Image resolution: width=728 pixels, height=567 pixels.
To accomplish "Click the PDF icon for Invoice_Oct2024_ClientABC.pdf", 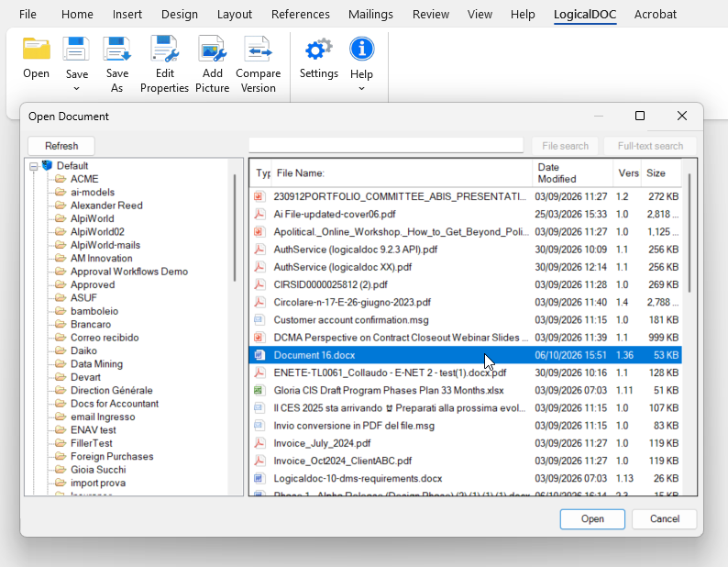I will (x=259, y=461).
